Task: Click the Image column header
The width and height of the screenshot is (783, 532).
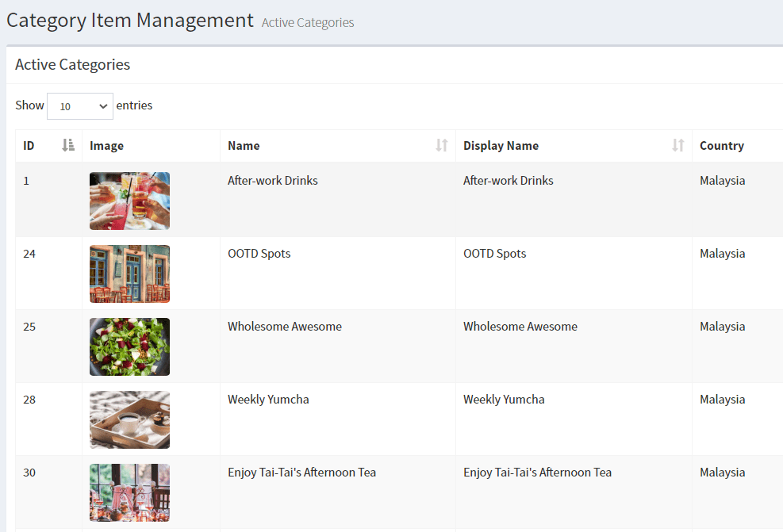Action: [x=107, y=146]
